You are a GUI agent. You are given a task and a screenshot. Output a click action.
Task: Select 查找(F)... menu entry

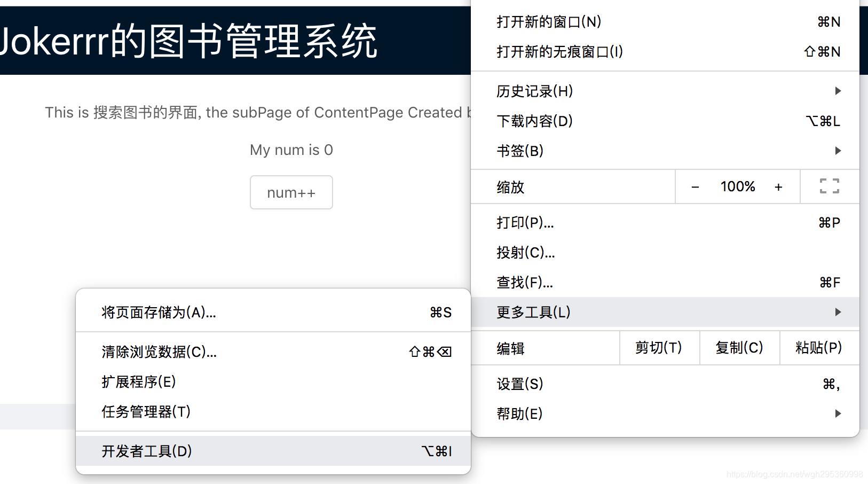665,283
